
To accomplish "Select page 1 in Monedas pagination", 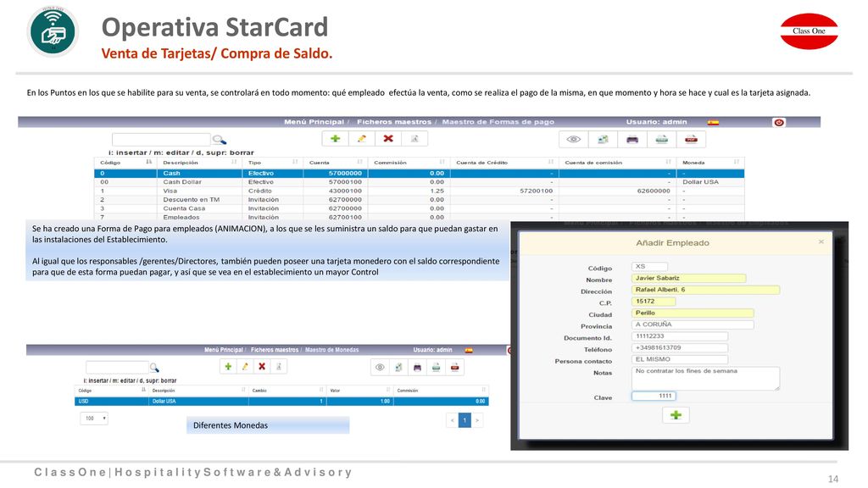I will point(465,420).
